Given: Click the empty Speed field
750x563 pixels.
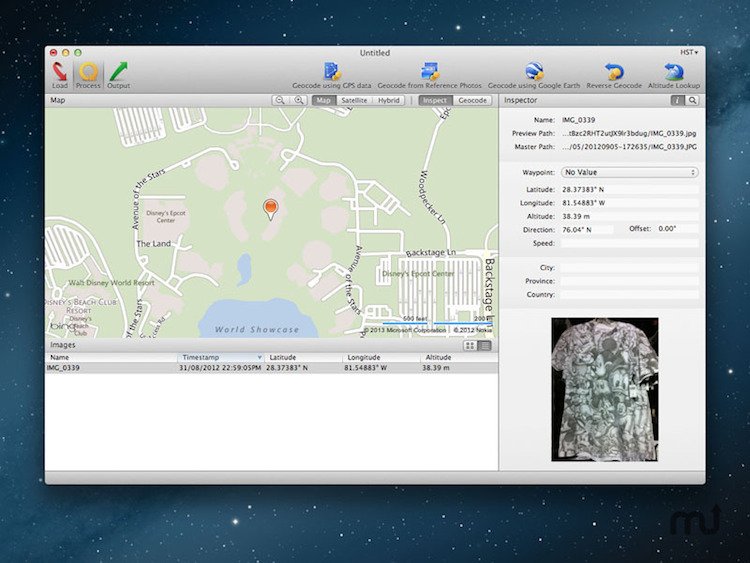Looking at the screenshot, I should coord(629,243).
